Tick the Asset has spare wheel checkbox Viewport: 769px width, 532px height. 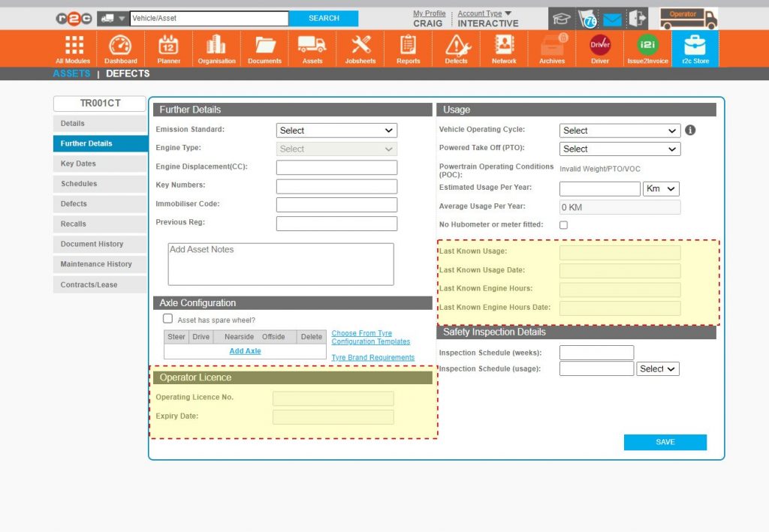click(168, 318)
